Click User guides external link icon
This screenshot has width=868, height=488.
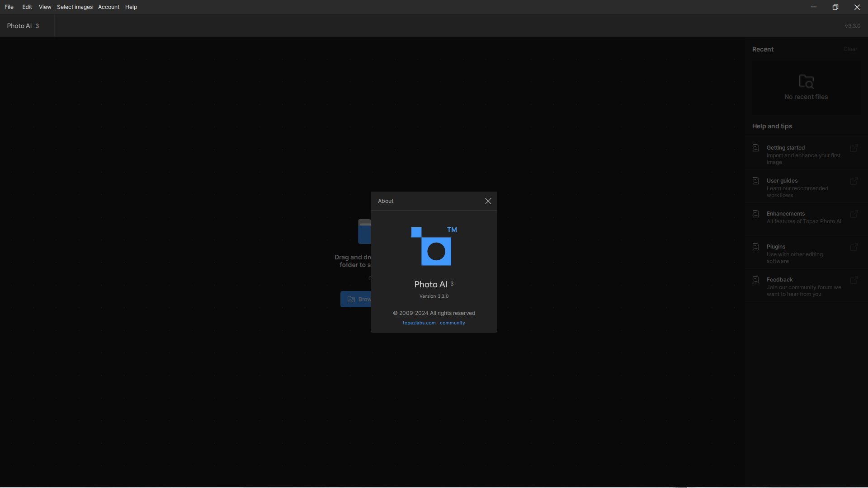pyautogui.click(x=854, y=181)
